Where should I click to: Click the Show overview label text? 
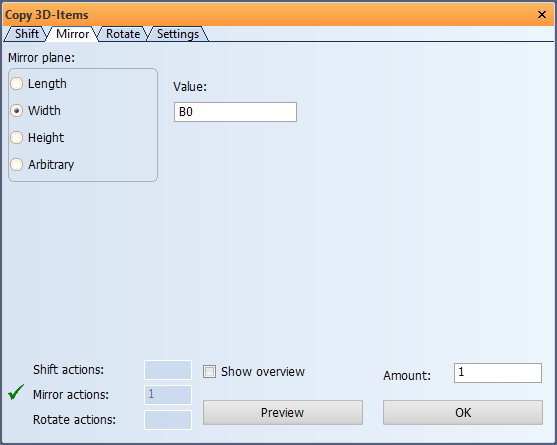[x=263, y=372]
